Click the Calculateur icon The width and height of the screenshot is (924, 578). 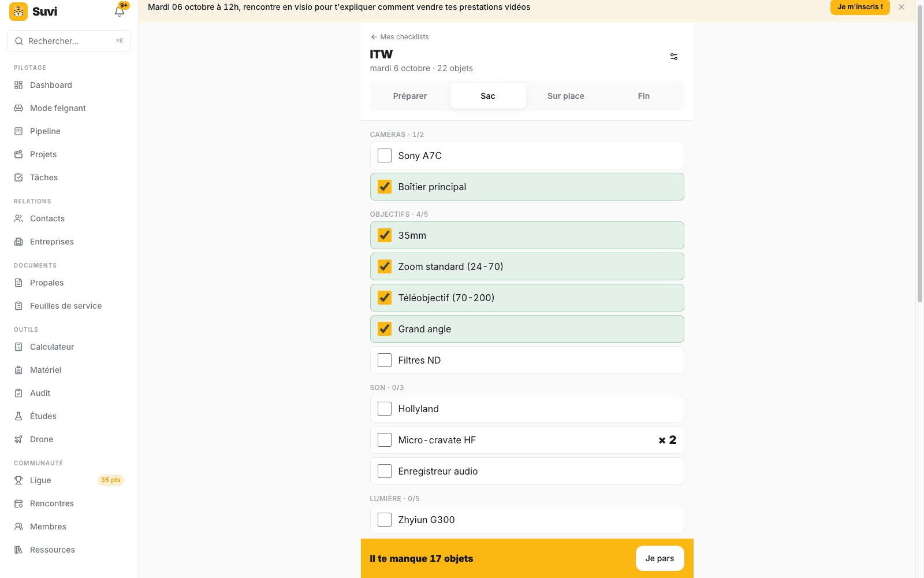[x=18, y=347]
